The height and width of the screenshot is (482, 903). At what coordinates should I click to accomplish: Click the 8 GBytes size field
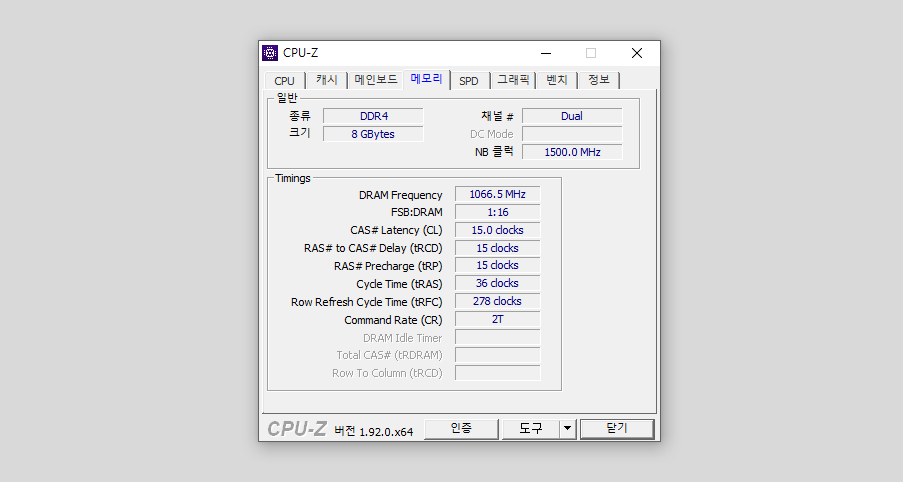373,134
